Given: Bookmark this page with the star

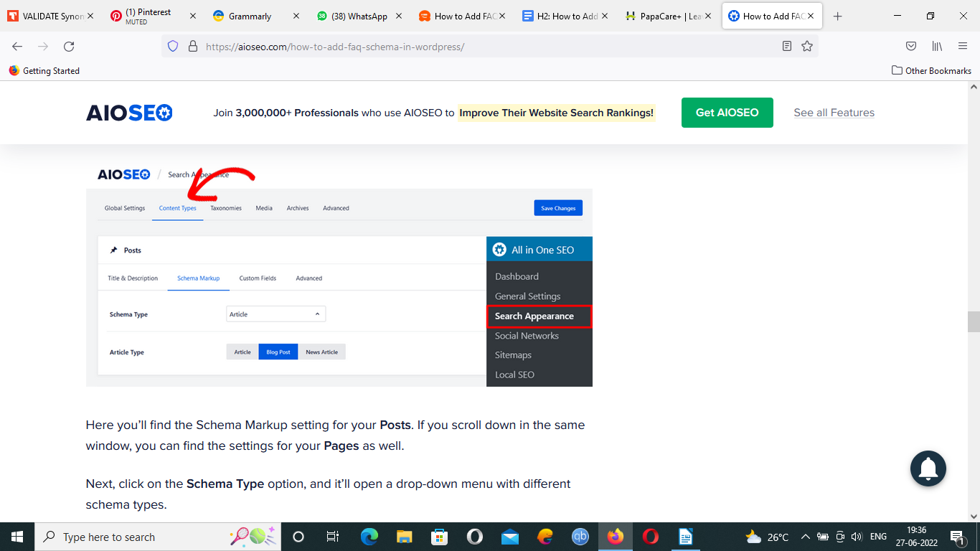Looking at the screenshot, I should (807, 47).
